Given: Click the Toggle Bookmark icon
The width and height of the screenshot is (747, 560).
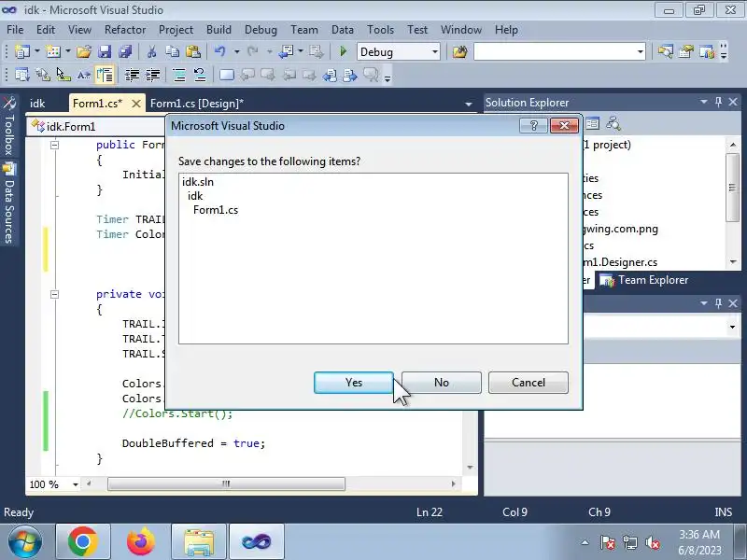Looking at the screenshot, I should [x=227, y=75].
